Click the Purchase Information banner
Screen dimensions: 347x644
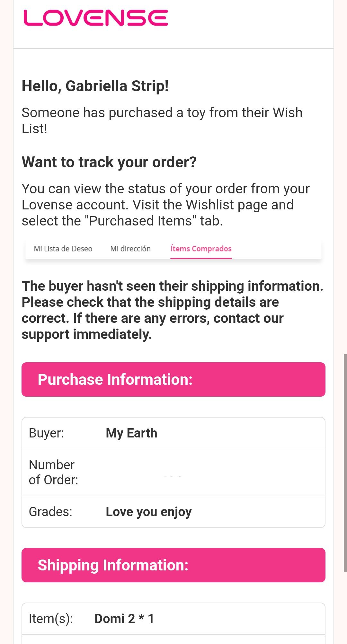pos(173,379)
